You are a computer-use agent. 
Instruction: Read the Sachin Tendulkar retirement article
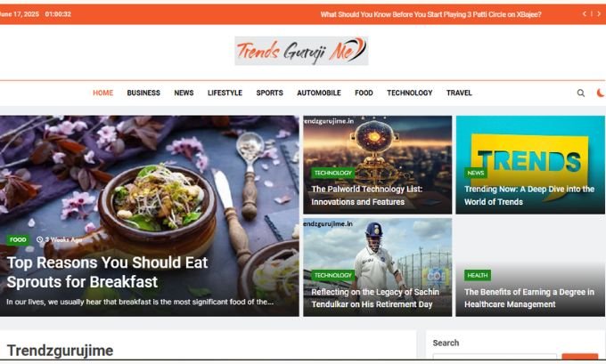(375, 298)
